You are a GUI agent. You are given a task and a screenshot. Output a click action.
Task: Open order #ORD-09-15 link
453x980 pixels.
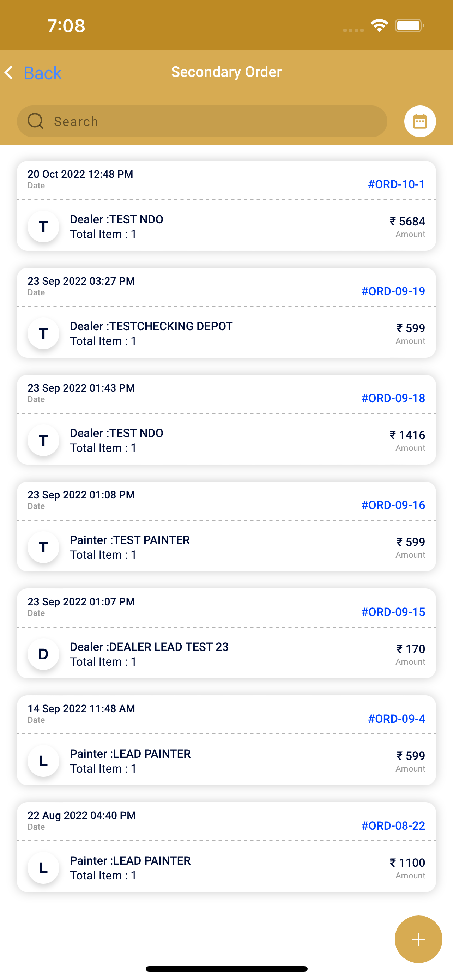point(393,612)
